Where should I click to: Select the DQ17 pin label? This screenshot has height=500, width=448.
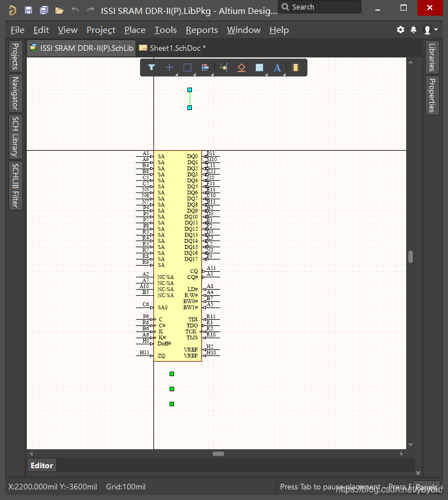pyautogui.click(x=191, y=259)
